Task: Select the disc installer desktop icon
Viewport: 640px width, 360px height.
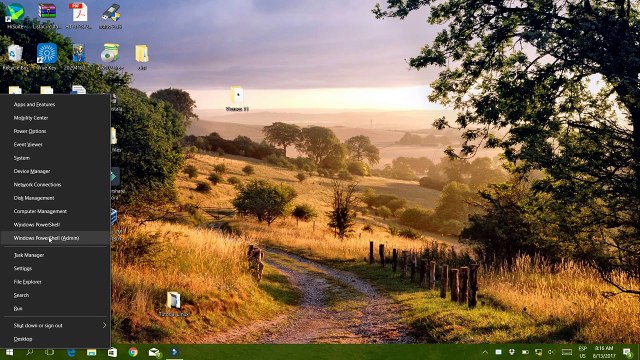Action: pyautogui.click(x=110, y=57)
